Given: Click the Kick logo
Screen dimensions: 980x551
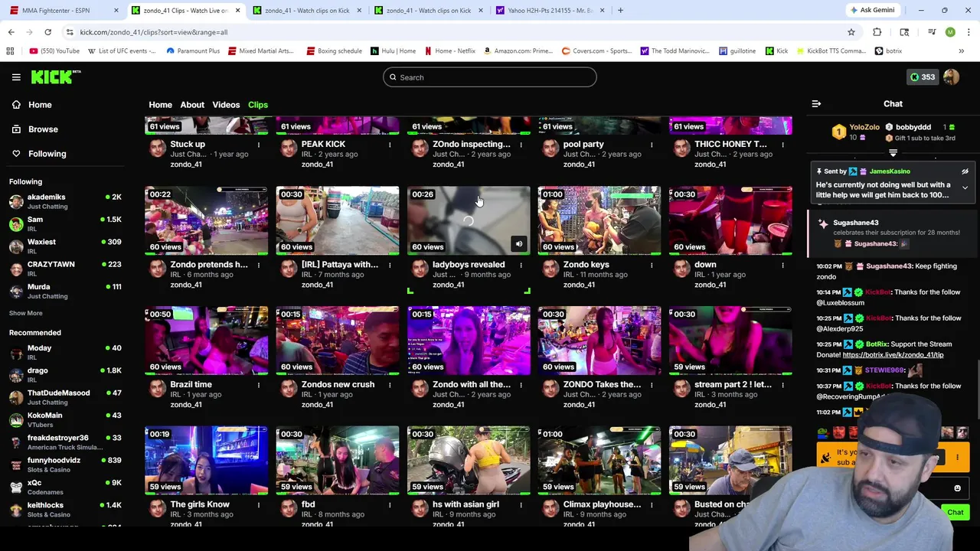Looking at the screenshot, I should (56, 77).
